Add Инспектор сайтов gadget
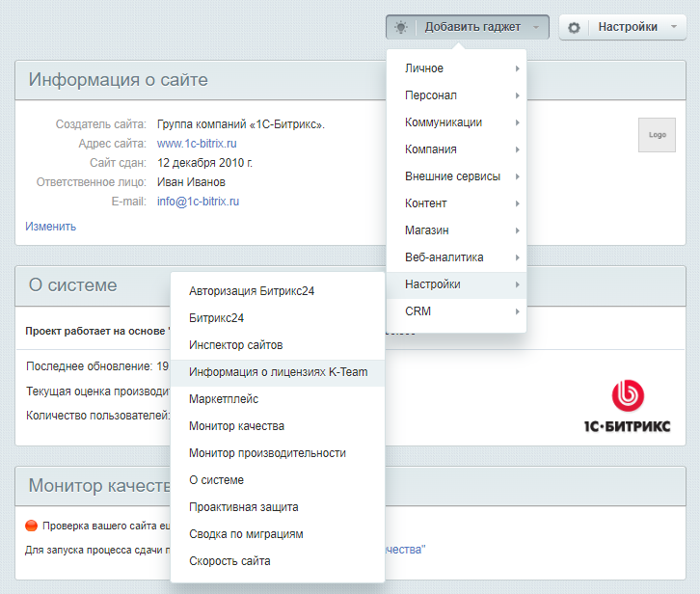The width and height of the screenshot is (700, 594). pos(278,345)
